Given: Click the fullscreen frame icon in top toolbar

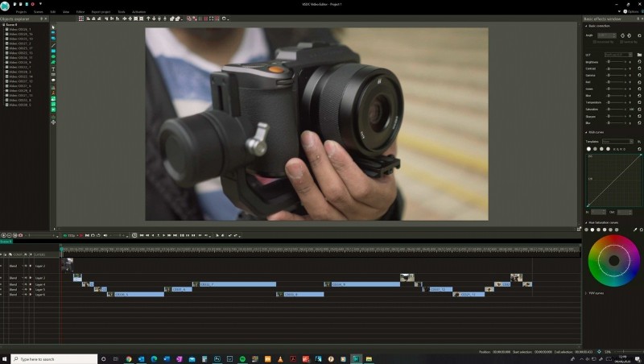Looking at the screenshot, I should click(x=211, y=19).
